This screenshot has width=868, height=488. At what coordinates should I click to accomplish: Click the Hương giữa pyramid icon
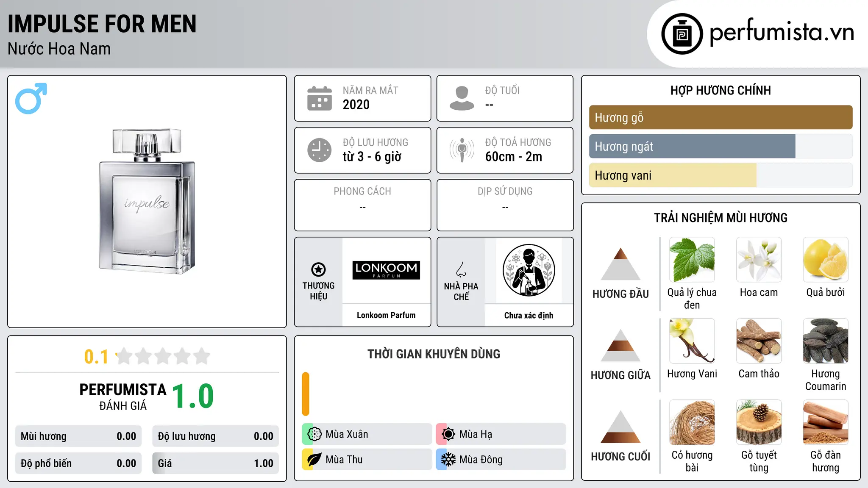click(x=620, y=345)
